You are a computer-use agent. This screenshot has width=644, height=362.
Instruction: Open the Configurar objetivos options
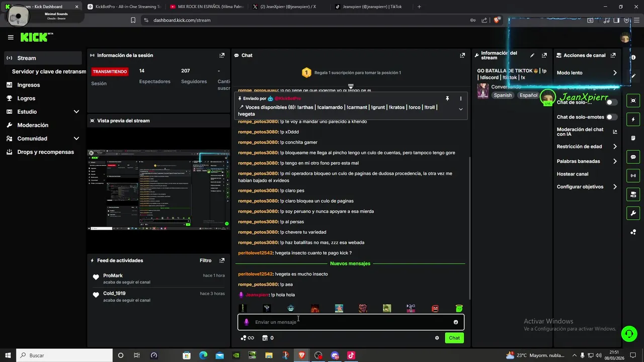(x=587, y=187)
